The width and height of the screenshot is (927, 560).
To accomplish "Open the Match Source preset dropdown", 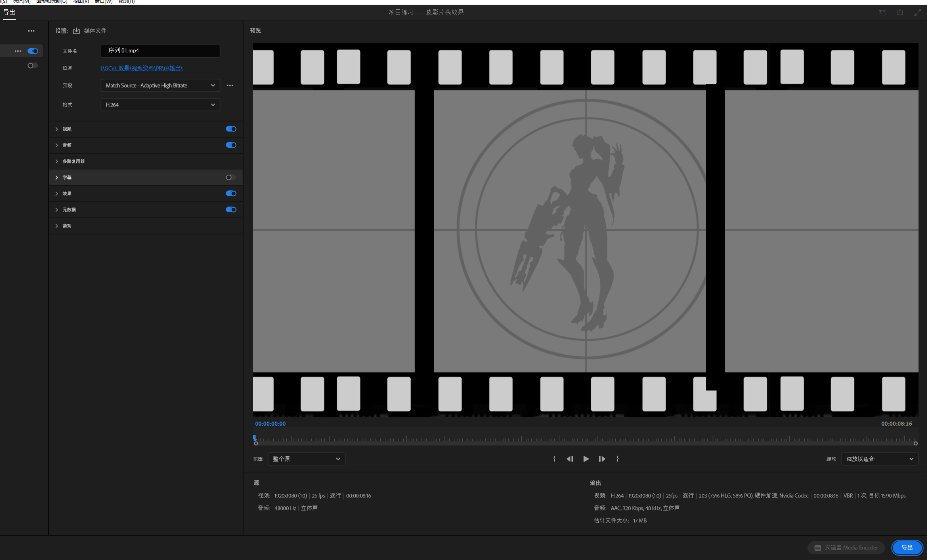I will [160, 86].
